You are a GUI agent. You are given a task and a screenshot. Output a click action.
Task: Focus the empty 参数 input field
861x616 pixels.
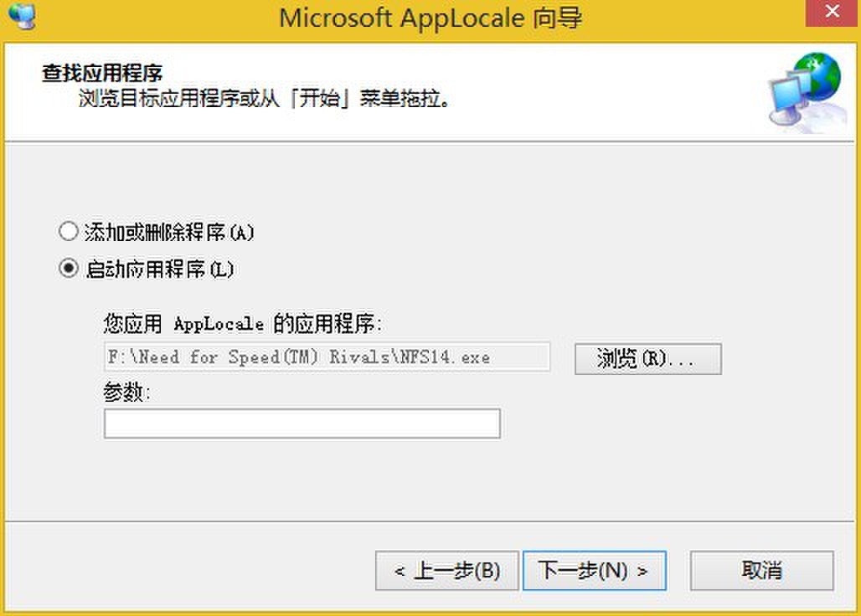302,423
